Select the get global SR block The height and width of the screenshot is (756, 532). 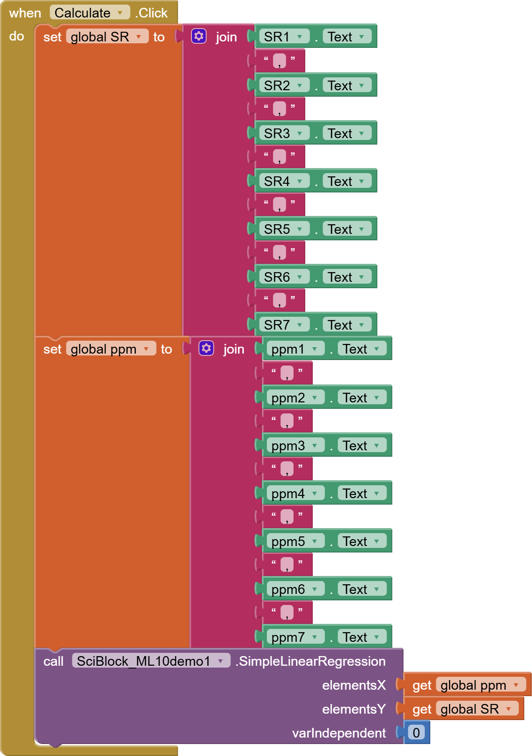[421, 709]
